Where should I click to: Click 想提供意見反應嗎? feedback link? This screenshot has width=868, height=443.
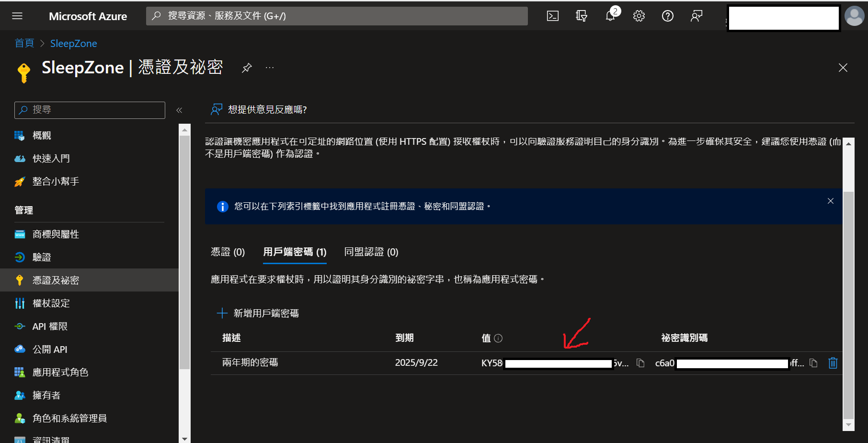pos(259,110)
